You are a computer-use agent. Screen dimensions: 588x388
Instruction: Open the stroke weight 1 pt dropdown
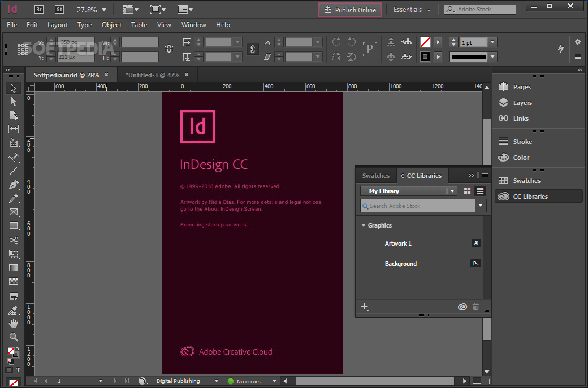click(493, 42)
